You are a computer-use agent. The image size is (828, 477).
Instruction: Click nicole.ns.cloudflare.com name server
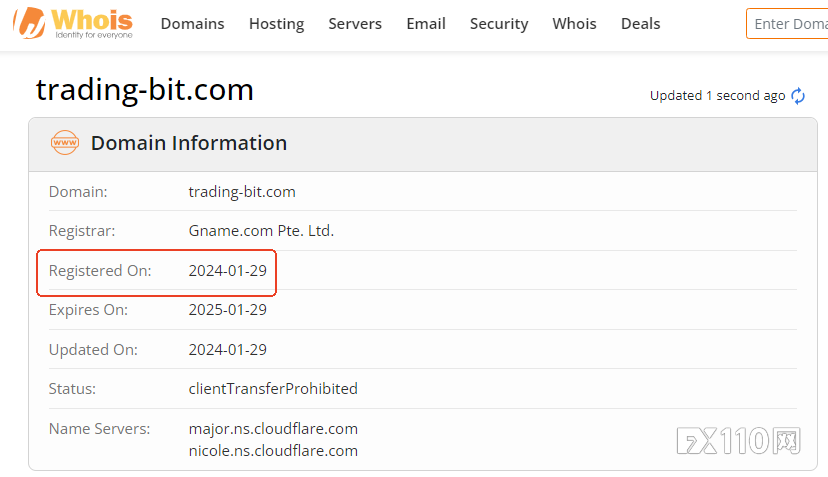click(x=273, y=451)
